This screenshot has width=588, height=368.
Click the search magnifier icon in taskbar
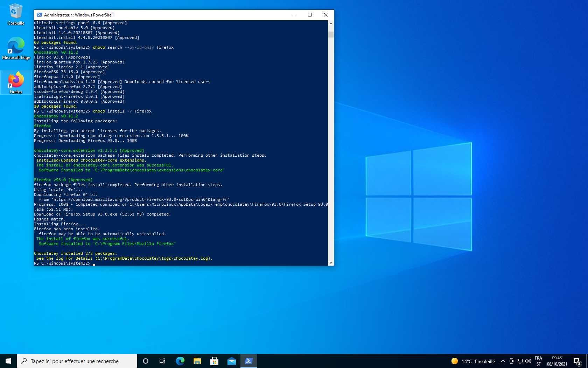24,361
